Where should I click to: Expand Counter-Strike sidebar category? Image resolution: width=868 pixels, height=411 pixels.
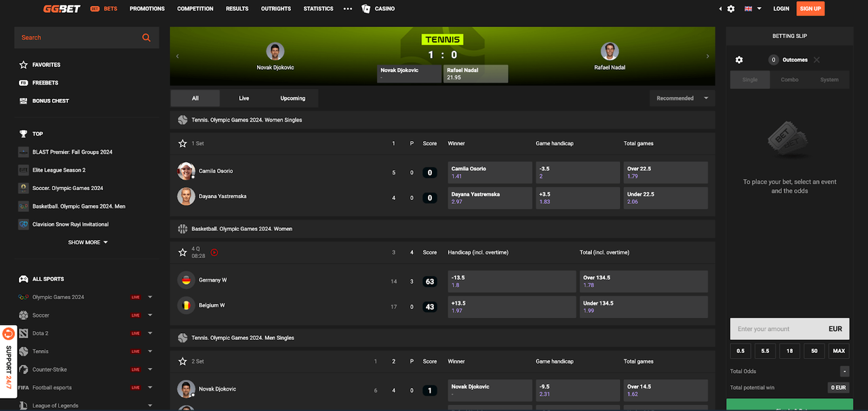tap(150, 370)
